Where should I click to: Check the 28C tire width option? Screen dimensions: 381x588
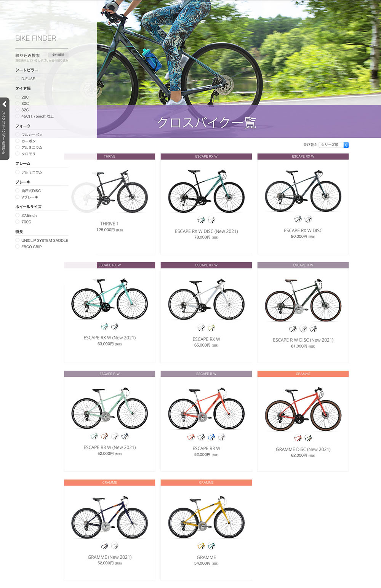(18, 97)
